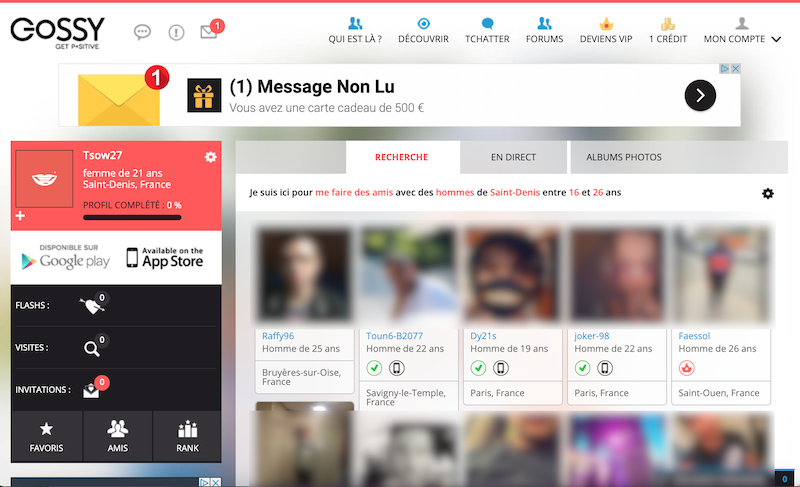The width and height of the screenshot is (800, 487).
Task: Open search filter settings gear
Action: [767, 193]
